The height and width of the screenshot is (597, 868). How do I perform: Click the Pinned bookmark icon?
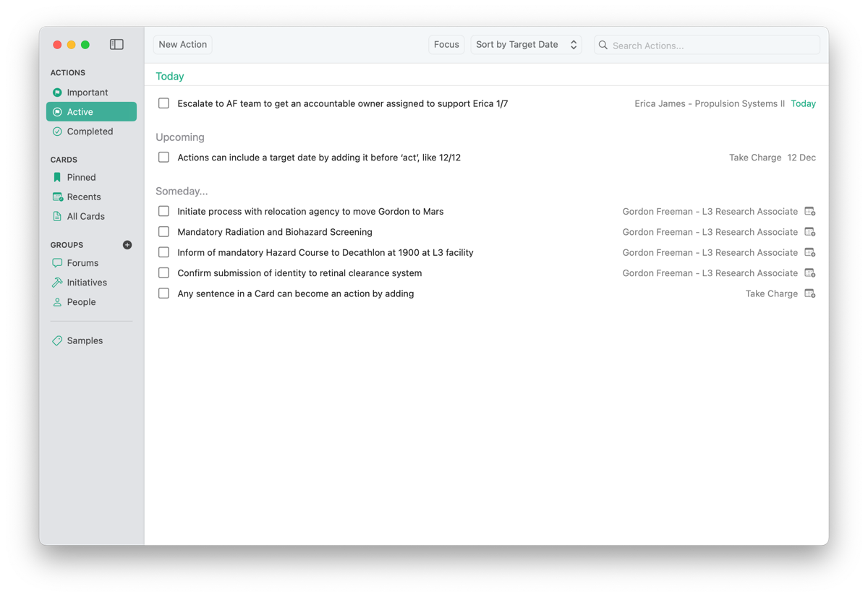[57, 177]
